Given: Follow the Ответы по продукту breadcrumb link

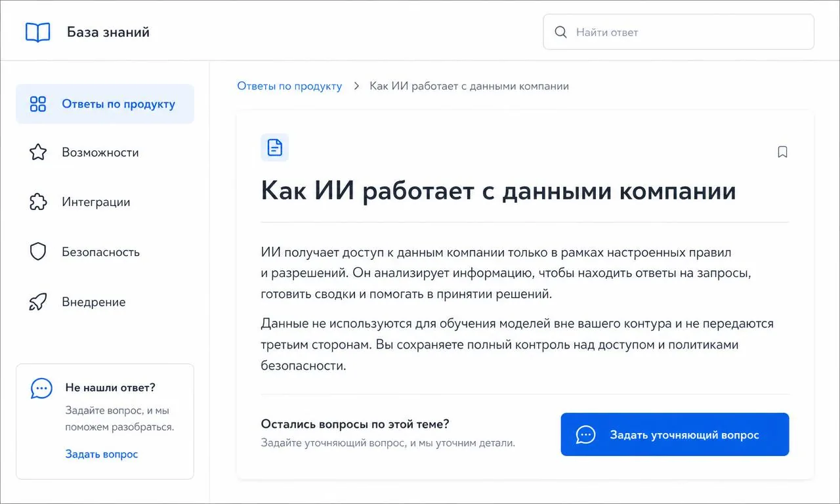Looking at the screenshot, I should pyautogui.click(x=289, y=86).
